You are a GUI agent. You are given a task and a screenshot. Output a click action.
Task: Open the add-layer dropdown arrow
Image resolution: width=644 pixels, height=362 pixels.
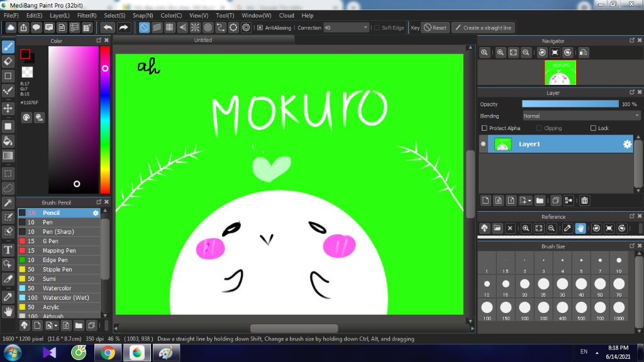pyautogui.click(x=530, y=200)
